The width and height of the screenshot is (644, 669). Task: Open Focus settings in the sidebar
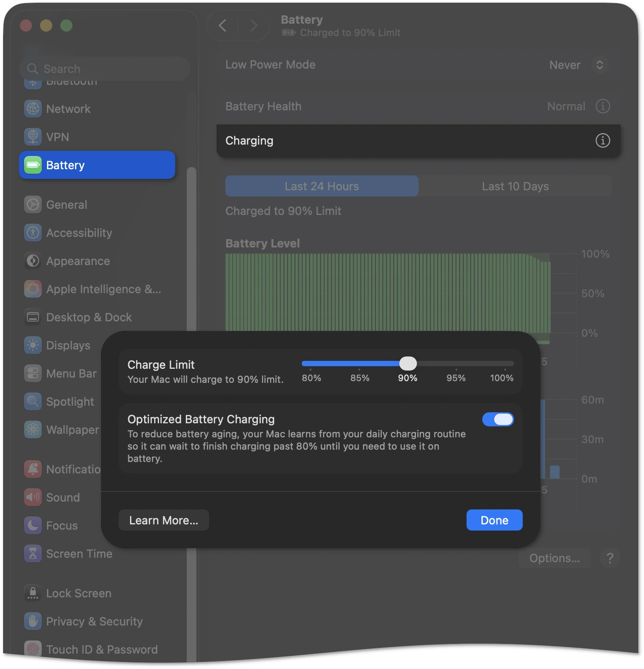coord(60,525)
